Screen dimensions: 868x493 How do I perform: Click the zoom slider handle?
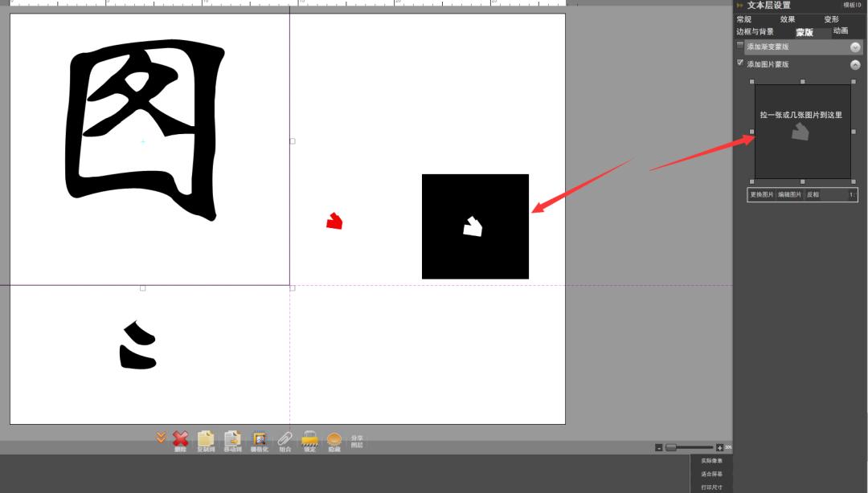click(671, 447)
